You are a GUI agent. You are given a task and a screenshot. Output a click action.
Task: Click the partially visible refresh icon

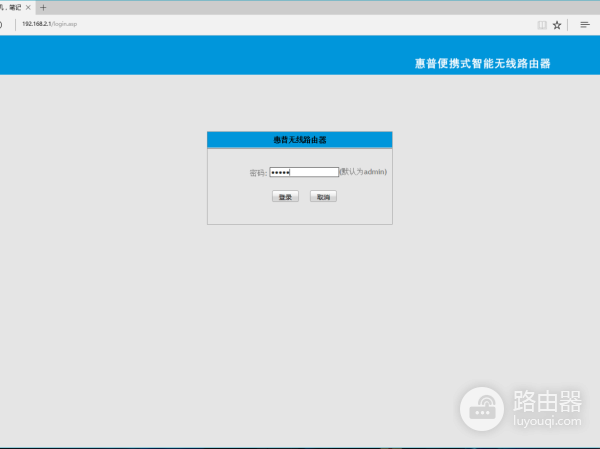click(2, 24)
